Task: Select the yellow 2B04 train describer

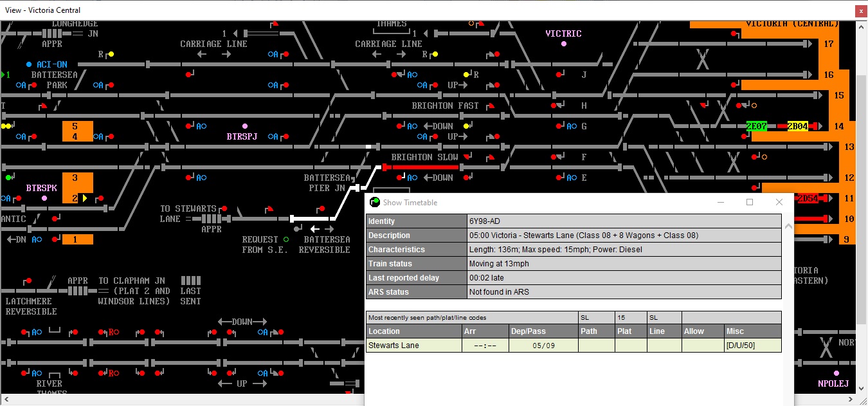Action: 798,126
